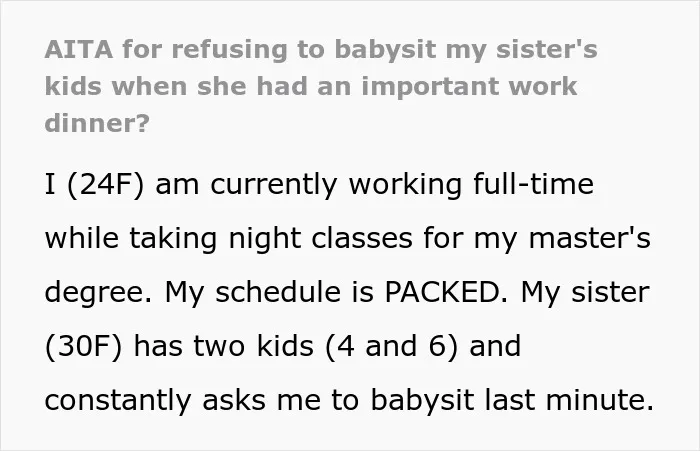Image resolution: width=700 pixels, height=451 pixels.
Task: Click 'important work' in the post title
Action: pyautogui.click(x=469, y=87)
